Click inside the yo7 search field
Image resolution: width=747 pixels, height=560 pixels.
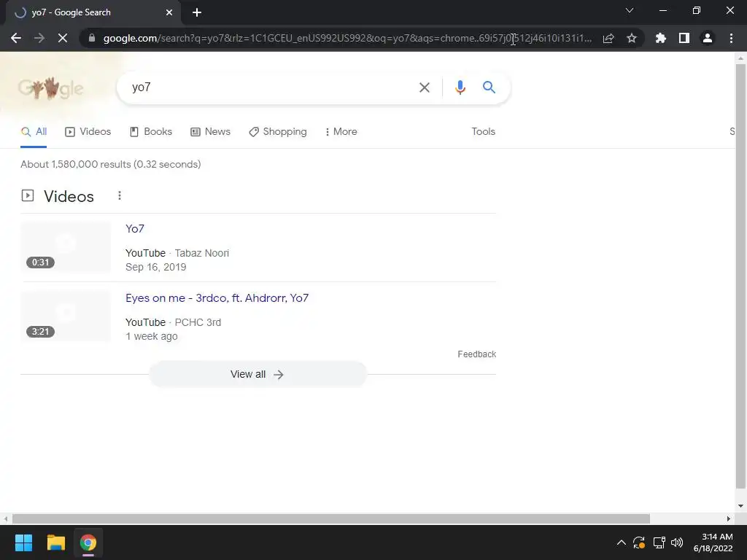point(267,87)
